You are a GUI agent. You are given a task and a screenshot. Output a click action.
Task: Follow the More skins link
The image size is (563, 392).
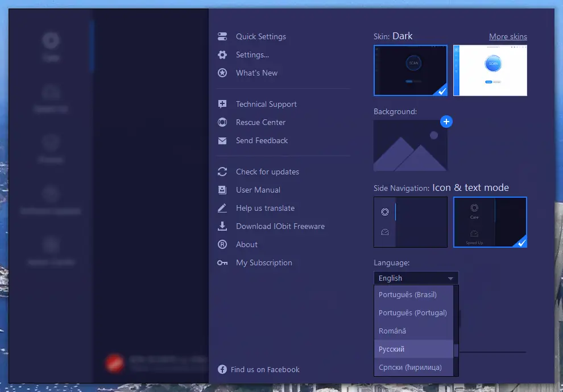508,36
